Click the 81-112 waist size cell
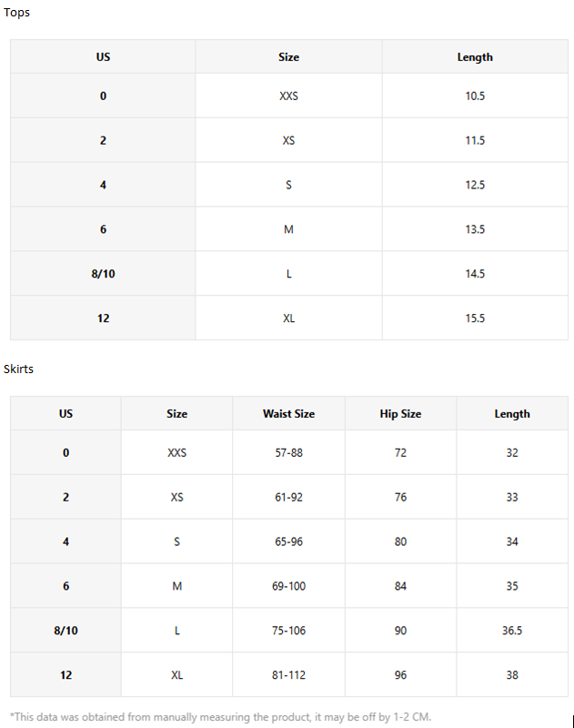Image resolution: width=574 pixels, height=728 pixels. [x=288, y=675]
